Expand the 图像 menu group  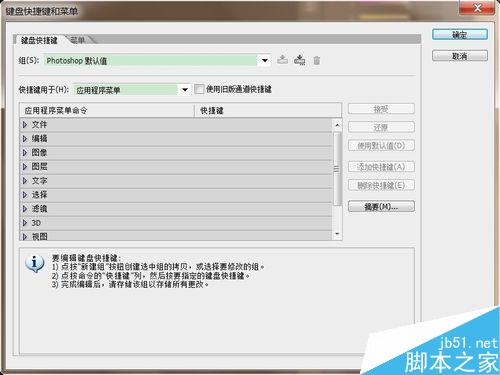coord(25,153)
